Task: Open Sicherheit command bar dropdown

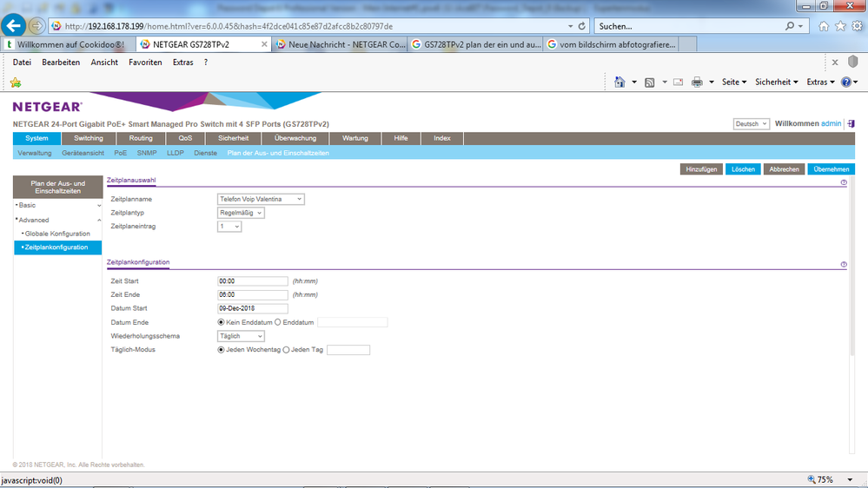Action: (x=777, y=82)
